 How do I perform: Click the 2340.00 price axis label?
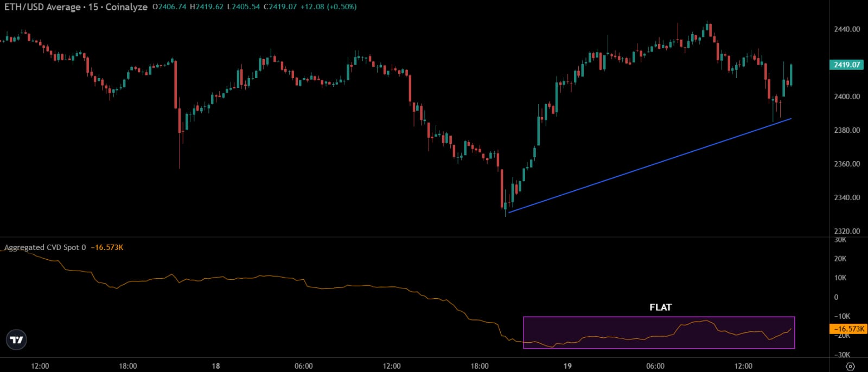847,197
